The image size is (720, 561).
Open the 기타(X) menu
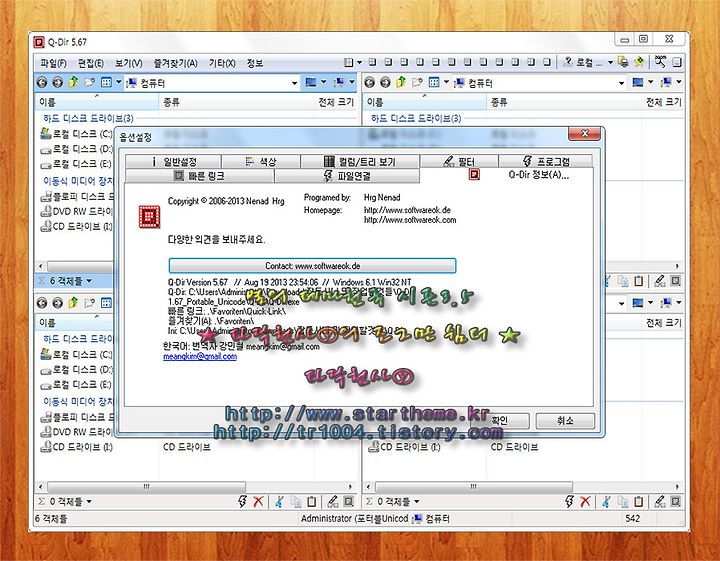pyautogui.click(x=222, y=63)
